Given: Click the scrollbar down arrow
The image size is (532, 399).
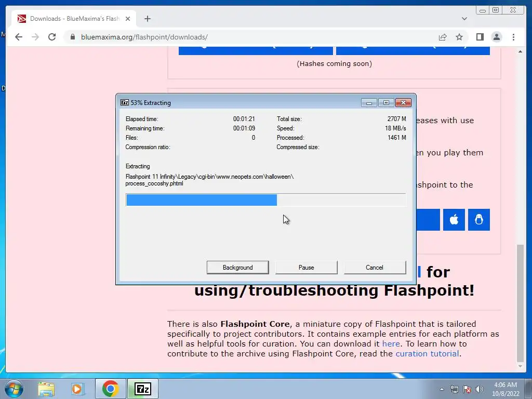Looking at the screenshot, I should 520,366.
